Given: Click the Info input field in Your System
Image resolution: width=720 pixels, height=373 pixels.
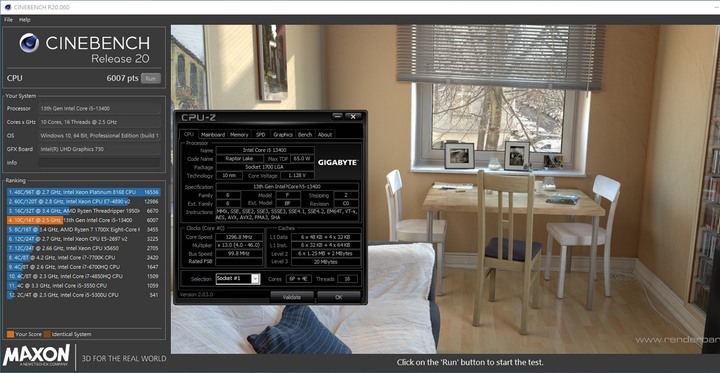Looking at the screenshot, I should [99, 163].
